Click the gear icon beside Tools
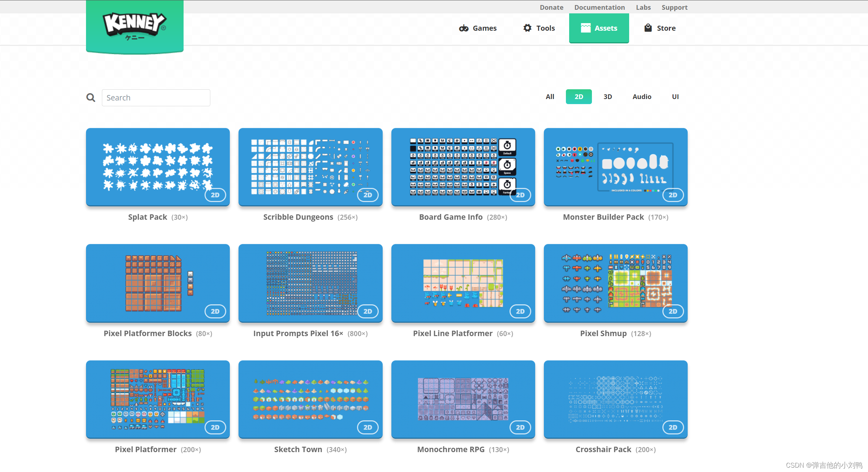Viewport: 868px width, 472px height. (x=527, y=28)
